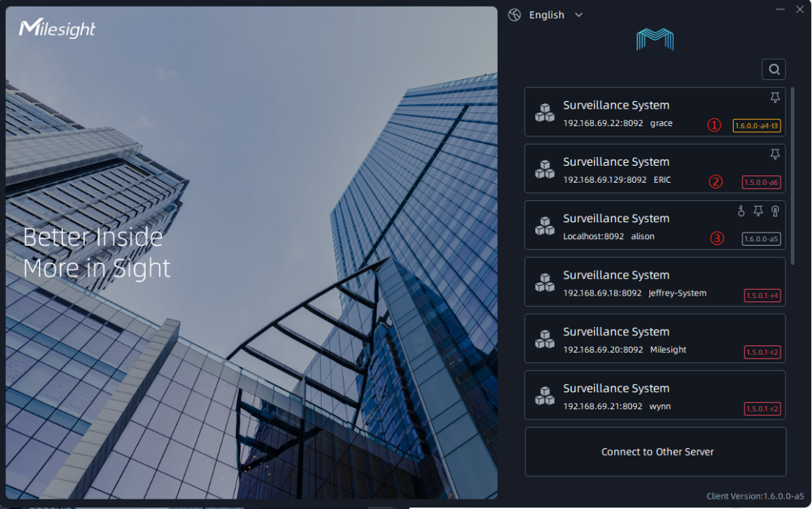
Task: Click the server list scrollbar
Action: point(793,176)
